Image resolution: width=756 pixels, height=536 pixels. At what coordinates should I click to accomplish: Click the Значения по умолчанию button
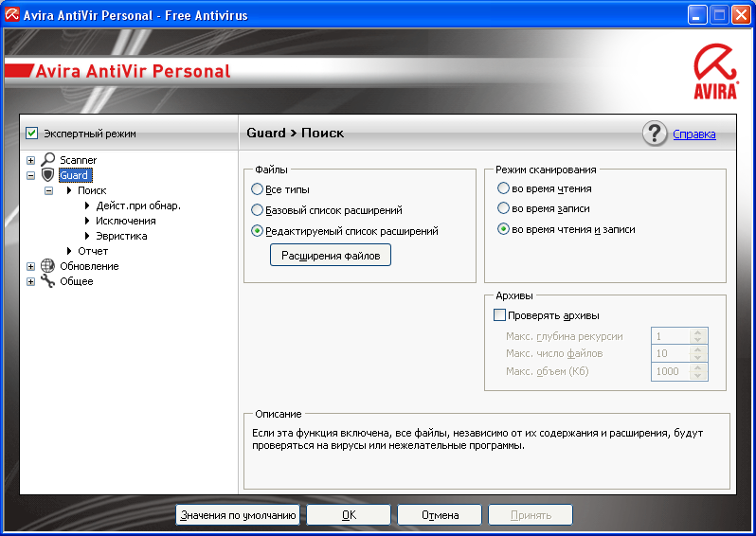[x=238, y=515]
